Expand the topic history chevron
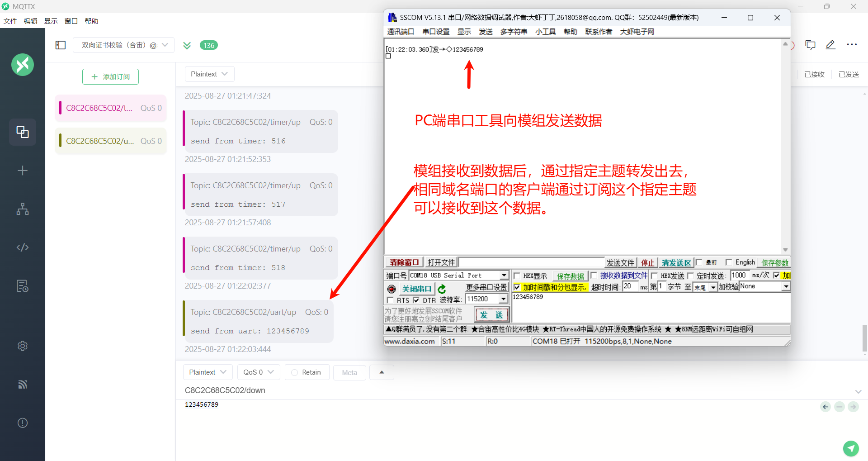Viewport: 868px width, 461px height. 858,391
